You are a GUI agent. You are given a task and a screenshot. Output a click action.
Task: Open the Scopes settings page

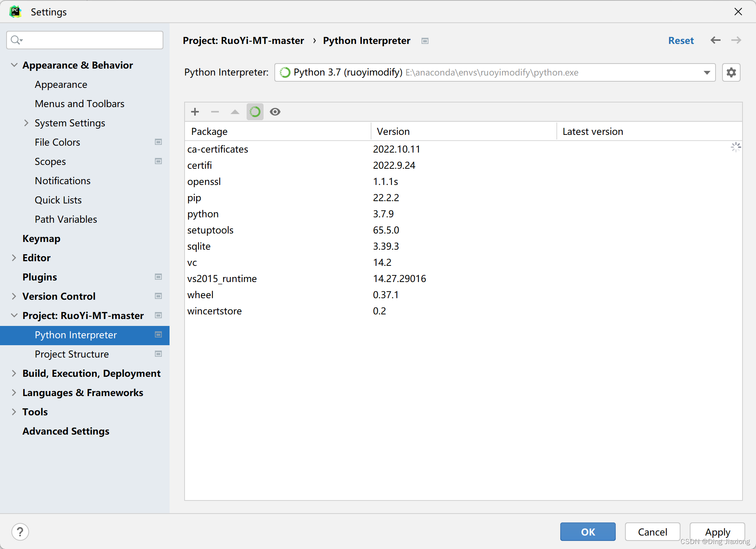(50, 161)
